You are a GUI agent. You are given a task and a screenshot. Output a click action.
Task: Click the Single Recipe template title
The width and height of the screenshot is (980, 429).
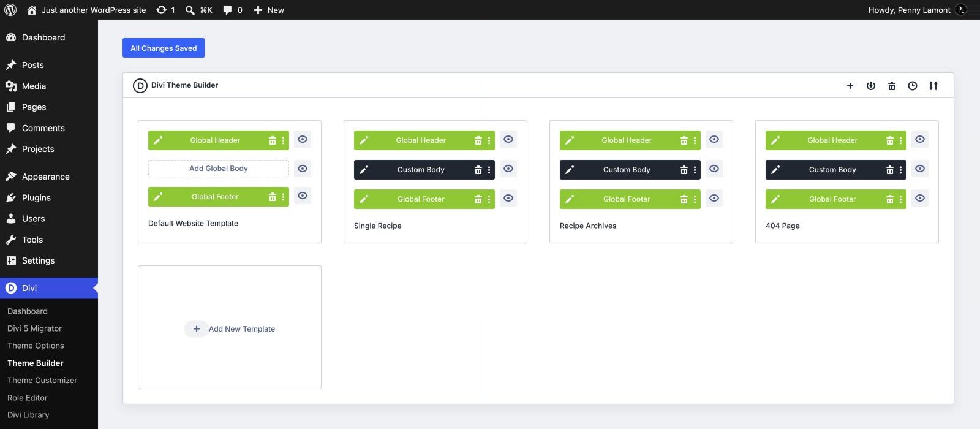pos(378,226)
